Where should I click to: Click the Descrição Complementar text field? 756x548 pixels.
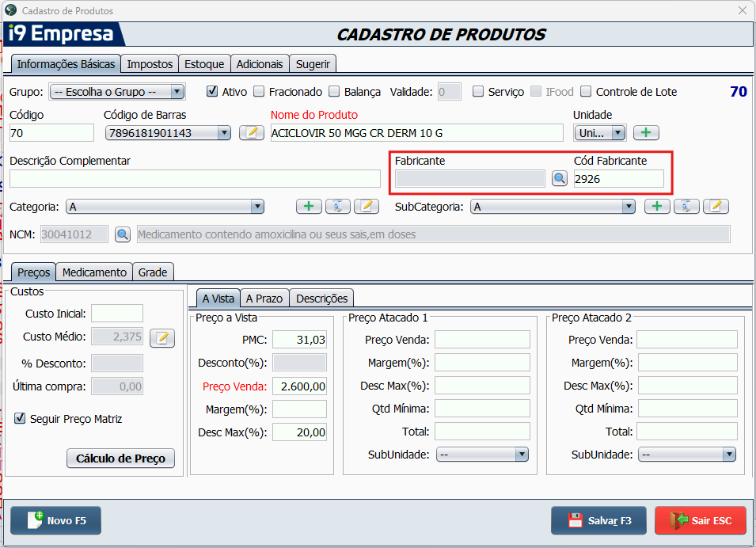click(195, 178)
